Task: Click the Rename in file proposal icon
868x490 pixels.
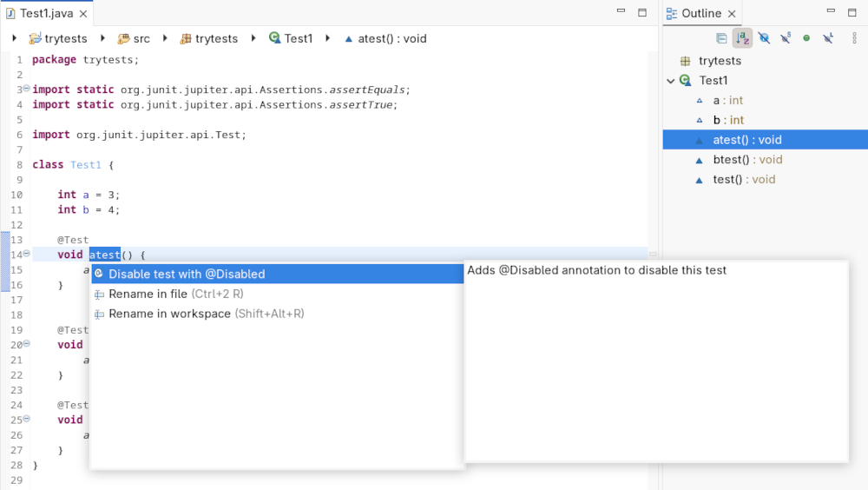Action: coord(99,295)
